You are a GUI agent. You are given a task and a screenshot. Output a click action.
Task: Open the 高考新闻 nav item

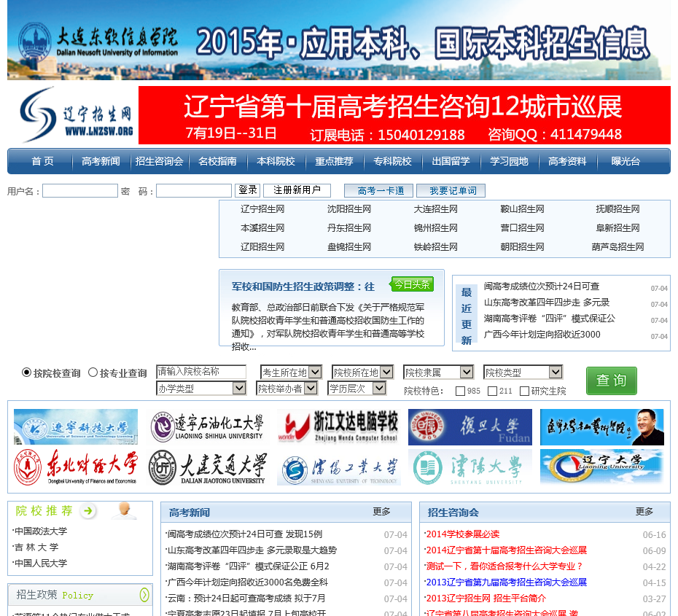(101, 161)
